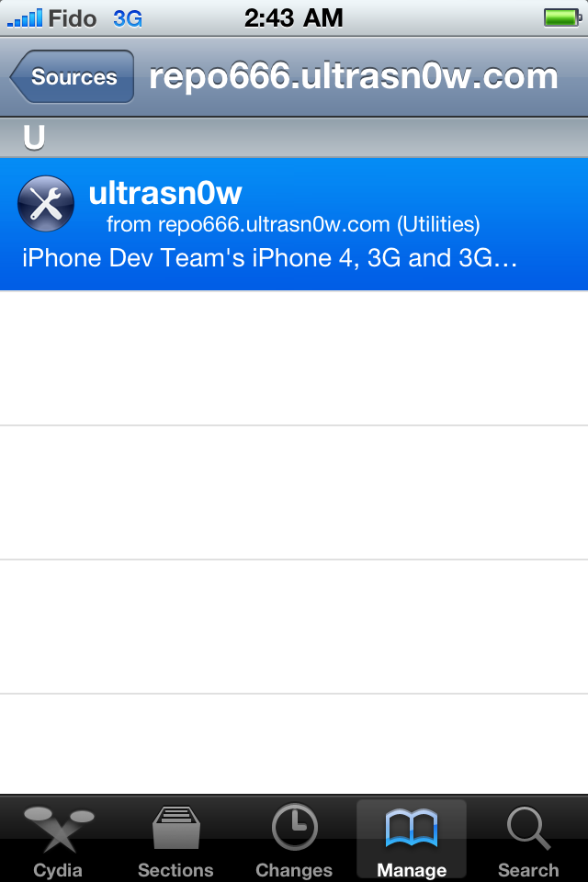Tap the first empty row below ultrasn0w
The height and width of the screenshot is (882, 588).
(x=294, y=358)
